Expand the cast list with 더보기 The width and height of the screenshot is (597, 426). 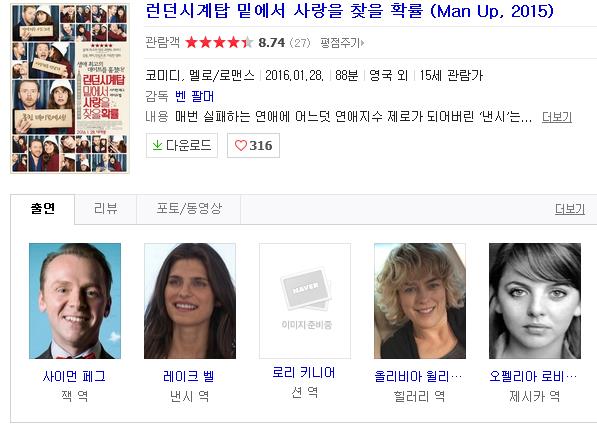pos(570,209)
